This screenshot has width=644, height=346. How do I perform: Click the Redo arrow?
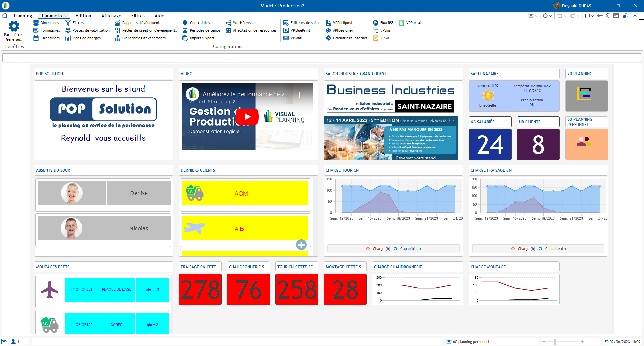point(573,16)
